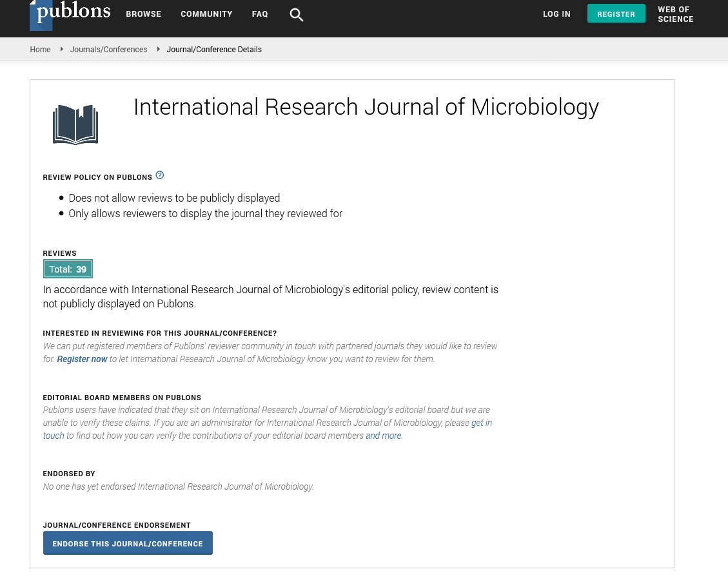Open the Browse menu

pos(143,14)
